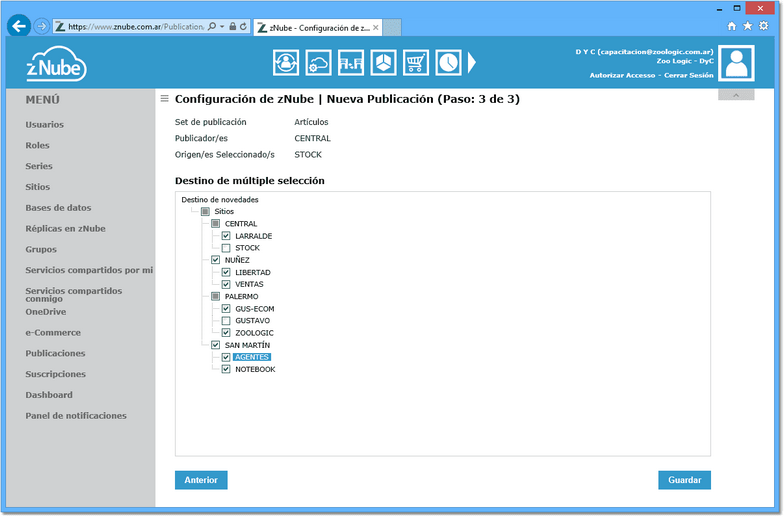This screenshot has width=784, height=517.
Task: Toggle the CENTRAL group checkbox
Action: [216, 224]
